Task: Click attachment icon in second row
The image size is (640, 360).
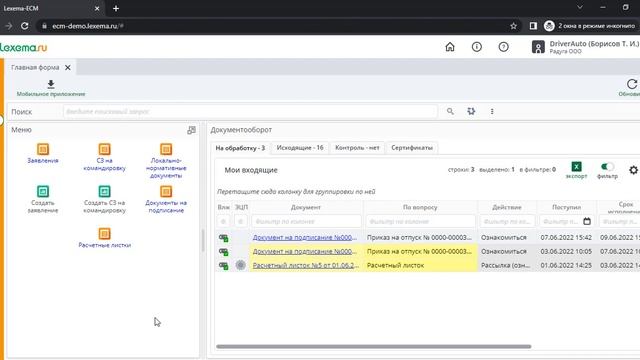Action: 224,251
